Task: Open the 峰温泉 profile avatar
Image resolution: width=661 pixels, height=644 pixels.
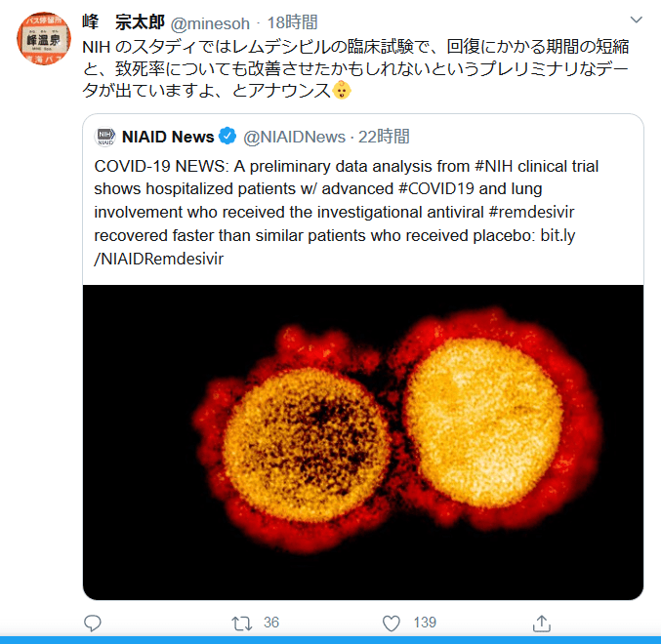Action: (44, 38)
